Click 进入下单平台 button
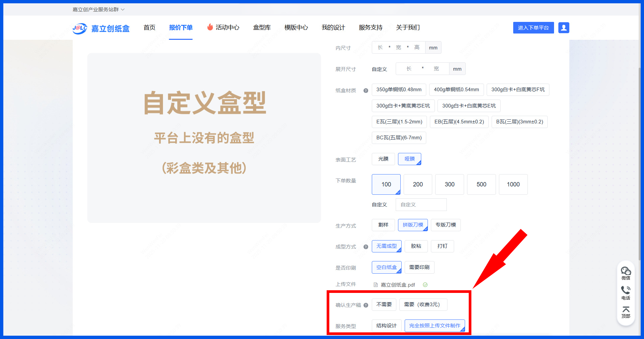This screenshot has width=644, height=339. coord(533,28)
